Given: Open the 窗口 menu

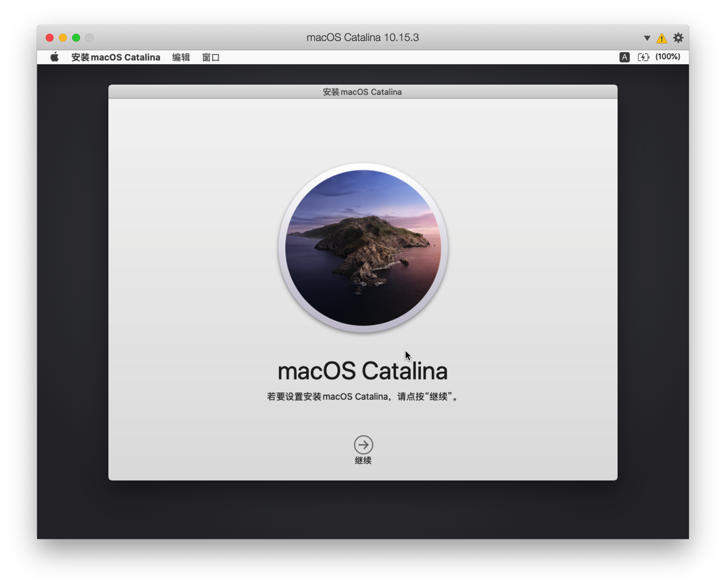Looking at the screenshot, I should point(210,57).
